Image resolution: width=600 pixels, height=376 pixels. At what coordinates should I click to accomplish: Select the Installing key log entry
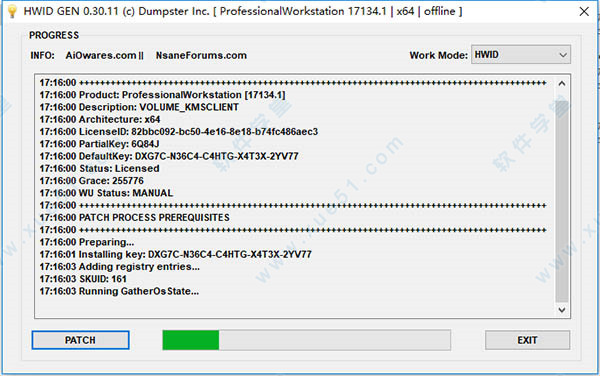pyautogui.click(x=176, y=254)
